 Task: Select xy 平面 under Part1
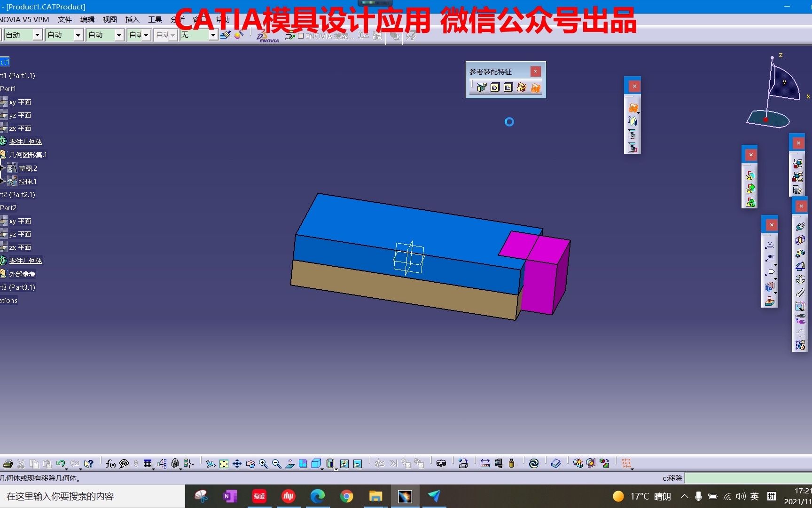click(x=20, y=102)
